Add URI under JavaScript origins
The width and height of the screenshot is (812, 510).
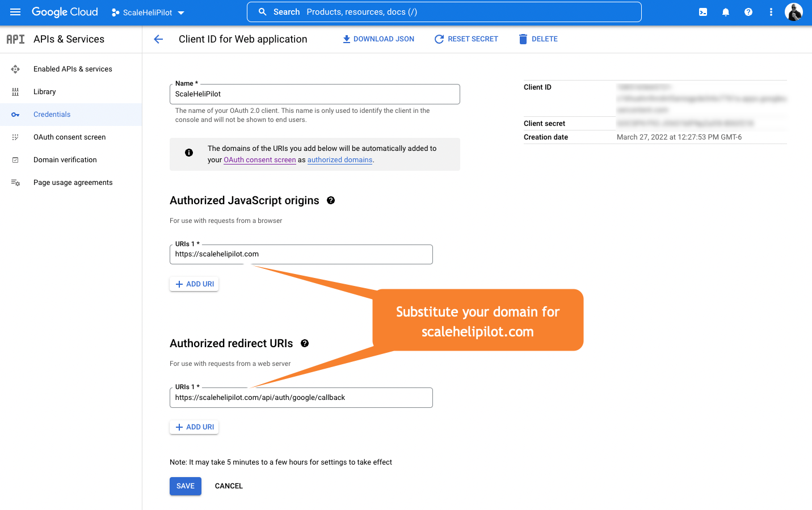click(x=194, y=284)
